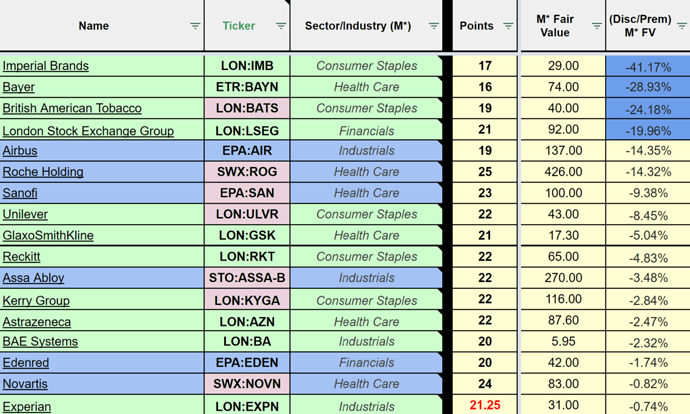The width and height of the screenshot is (690, 414).
Task: Open the Sector/Industry column filter icon
Action: pyautogui.click(x=433, y=26)
